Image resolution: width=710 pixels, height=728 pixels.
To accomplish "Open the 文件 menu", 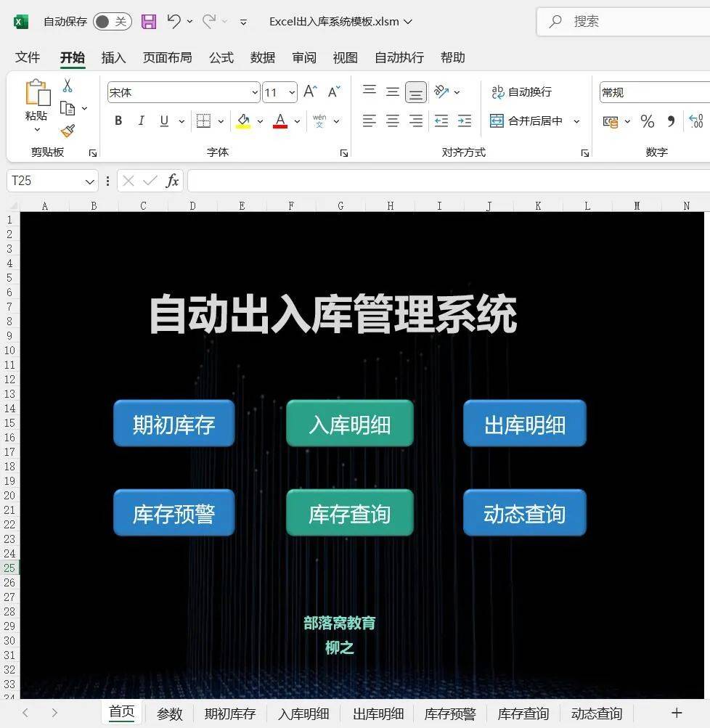I will [x=28, y=57].
